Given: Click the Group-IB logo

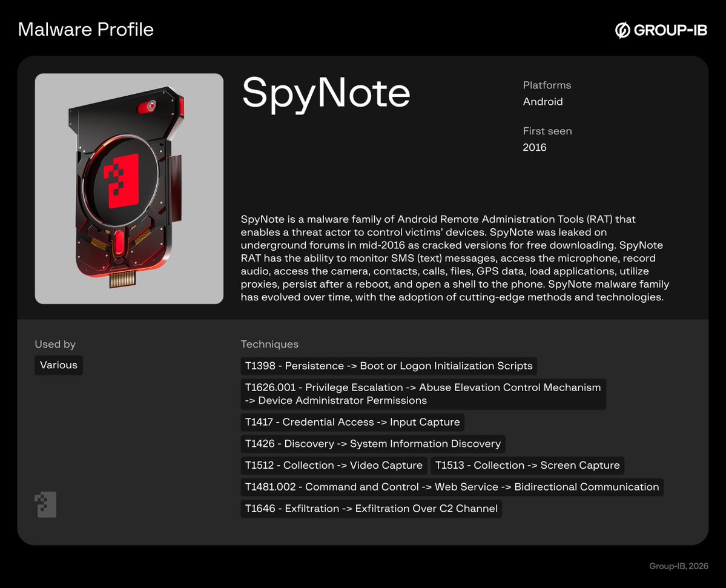Looking at the screenshot, I should pyautogui.click(x=661, y=30).
